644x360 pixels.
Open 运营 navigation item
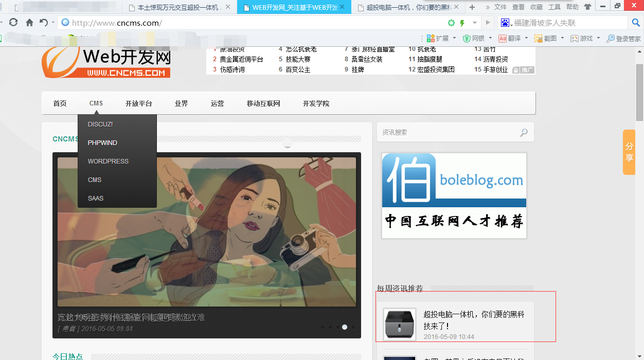(x=217, y=103)
